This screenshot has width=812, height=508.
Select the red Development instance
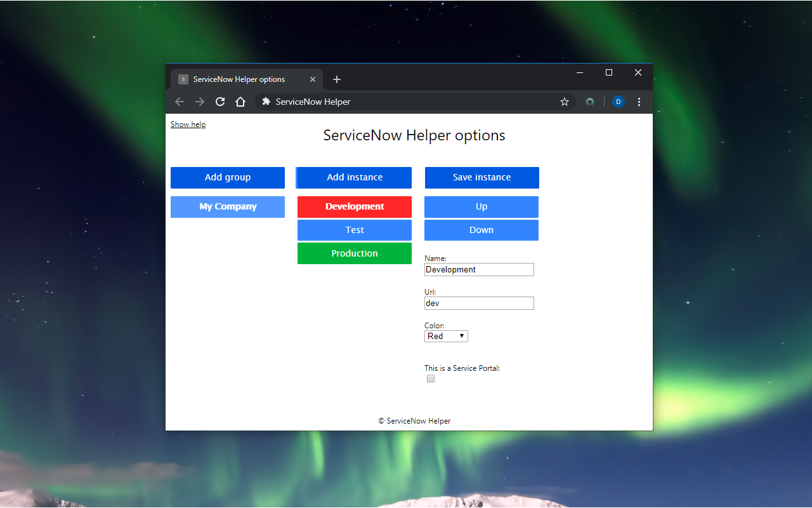click(355, 207)
